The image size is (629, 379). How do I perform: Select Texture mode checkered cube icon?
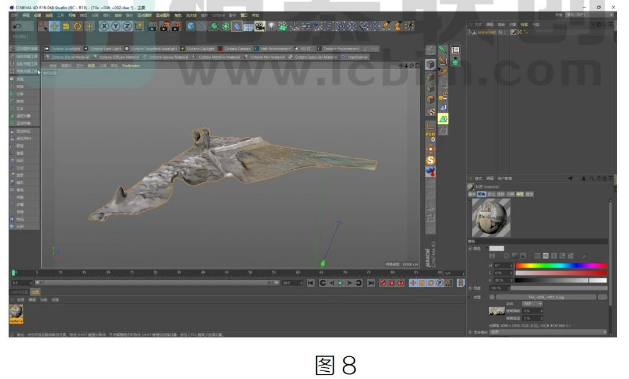430,111
